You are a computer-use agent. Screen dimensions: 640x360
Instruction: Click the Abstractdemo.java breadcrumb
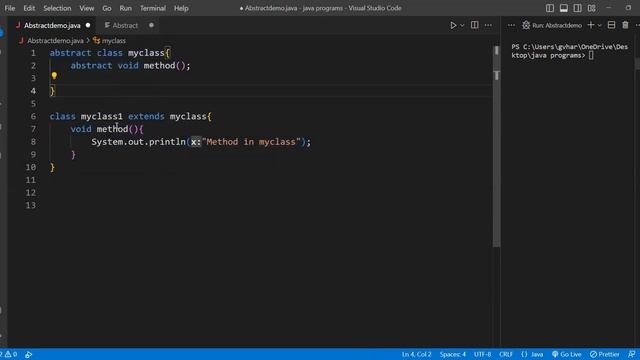tap(55, 41)
